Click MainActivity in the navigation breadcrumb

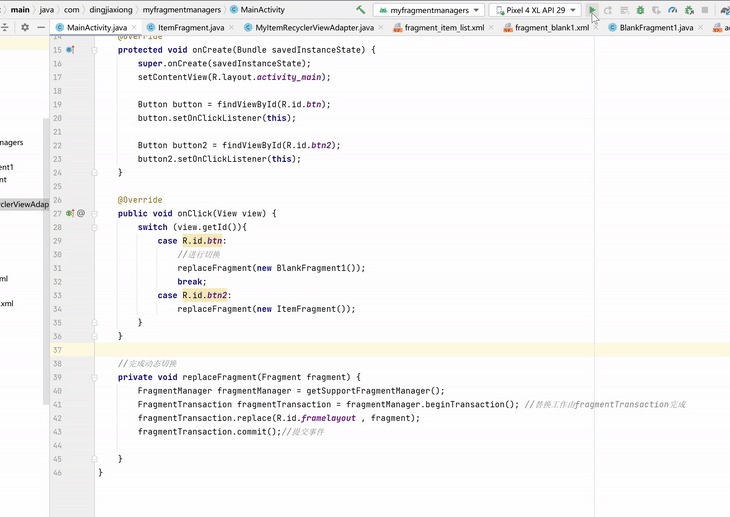(x=262, y=10)
